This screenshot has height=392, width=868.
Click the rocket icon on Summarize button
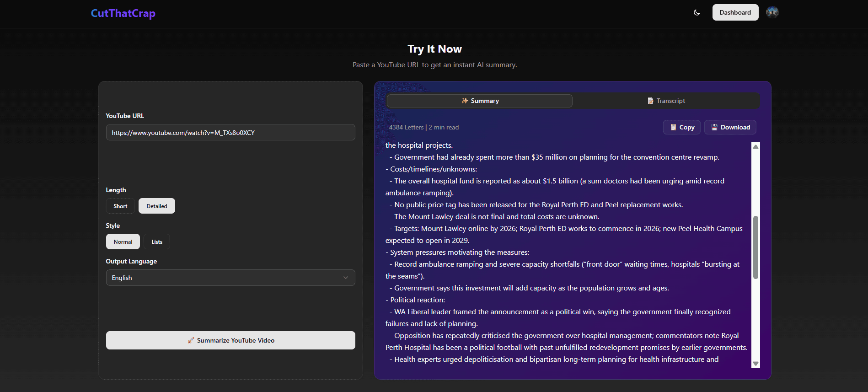pyautogui.click(x=191, y=340)
